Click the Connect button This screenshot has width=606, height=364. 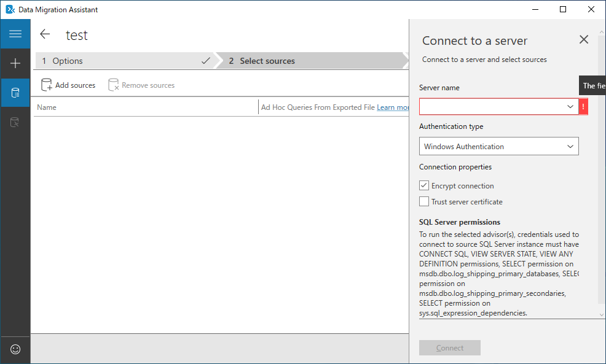[450, 348]
